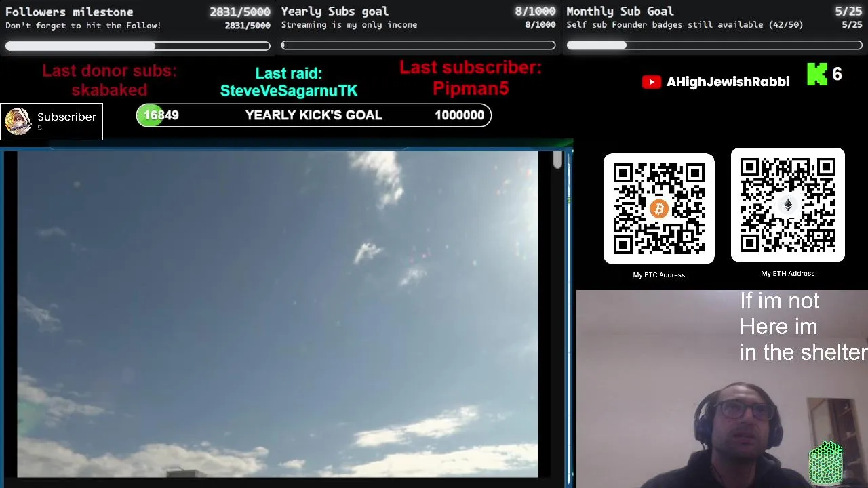
Task: Click subscriber name 'Pipman5'
Action: click(x=471, y=88)
